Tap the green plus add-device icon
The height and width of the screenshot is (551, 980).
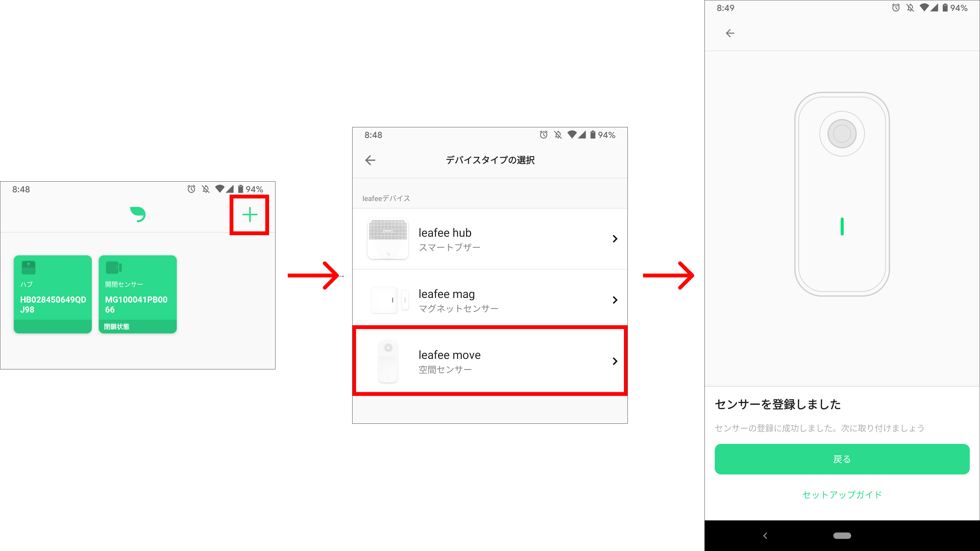[x=249, y=215]
